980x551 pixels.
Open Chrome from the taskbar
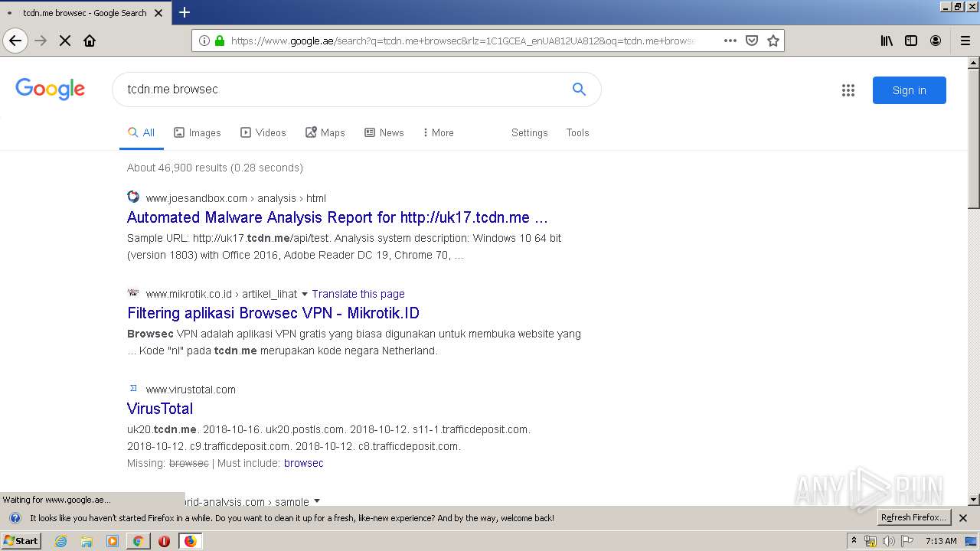[138, 541]
